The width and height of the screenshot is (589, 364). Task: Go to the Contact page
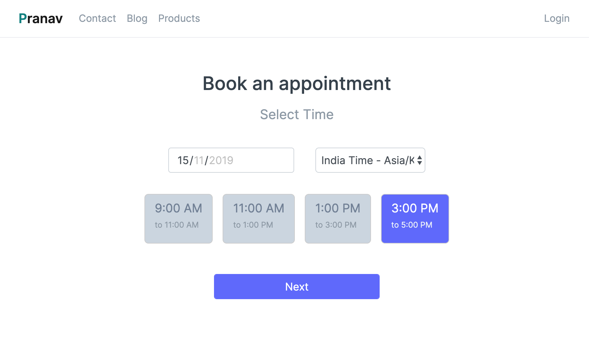point(97,19)
